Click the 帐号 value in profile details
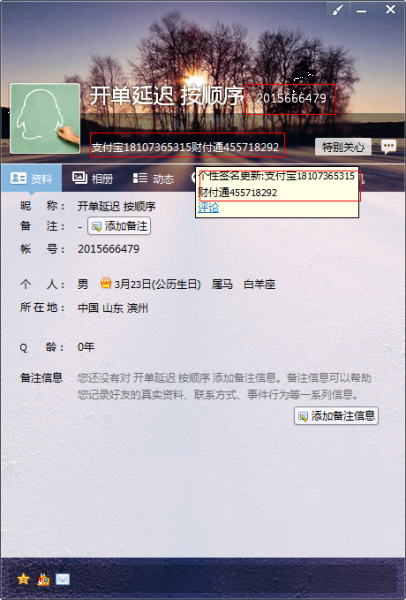This screenshot has height=600, width=406. pyautogui.click(x=108, y=249)
